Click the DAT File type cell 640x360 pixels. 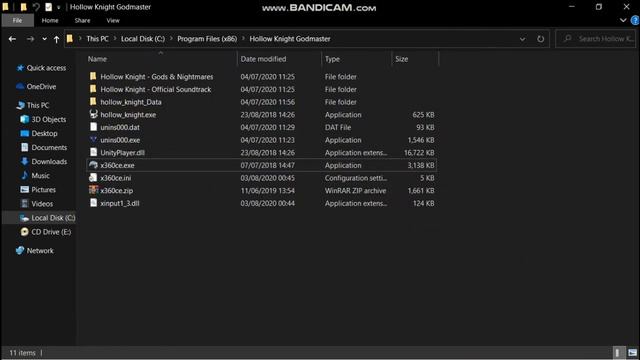[x=338, y=127]
